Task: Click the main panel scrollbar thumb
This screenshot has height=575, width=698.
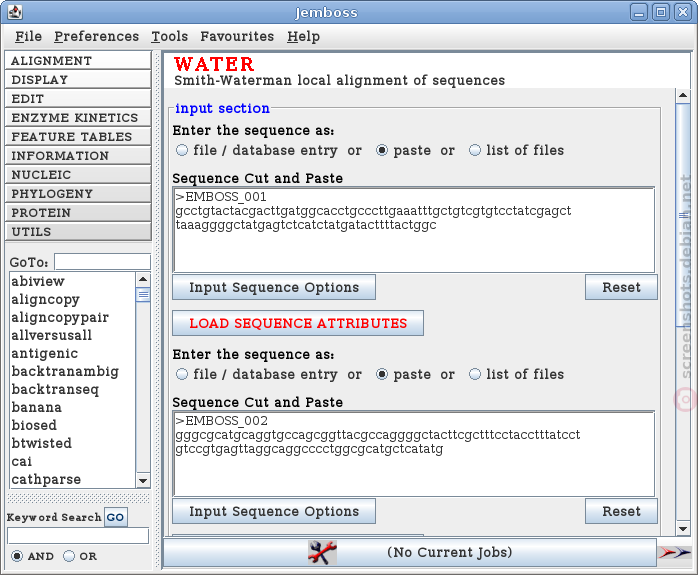Action: pos(683,216)
